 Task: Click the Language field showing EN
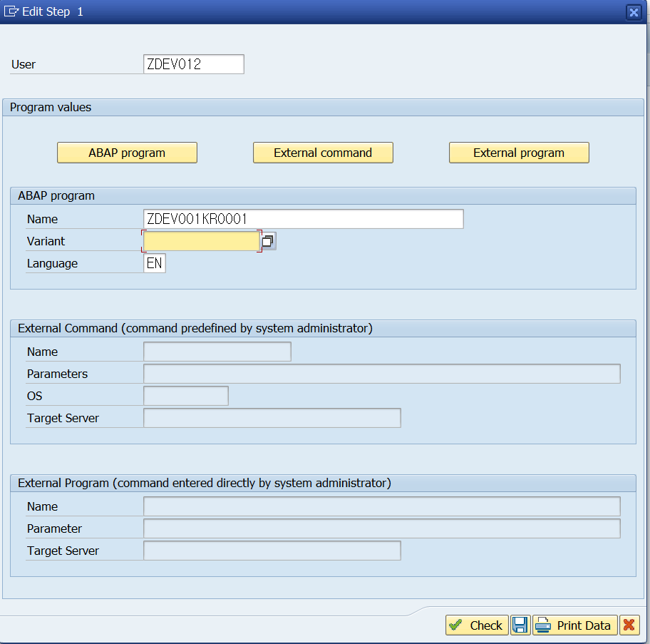point(155,263)
